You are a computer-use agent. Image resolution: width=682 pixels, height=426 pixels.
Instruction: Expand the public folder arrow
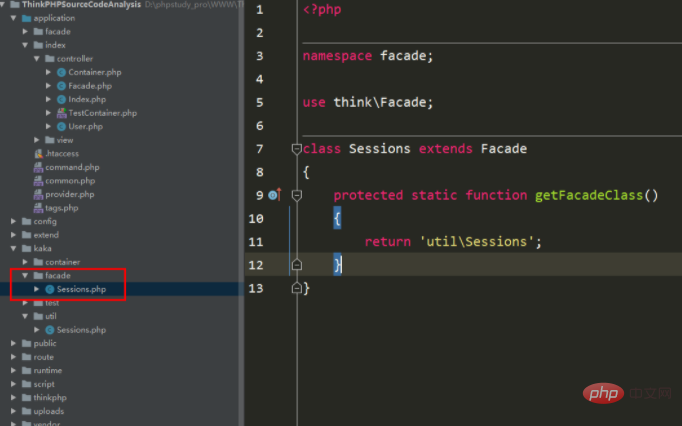tap(13, 343)
